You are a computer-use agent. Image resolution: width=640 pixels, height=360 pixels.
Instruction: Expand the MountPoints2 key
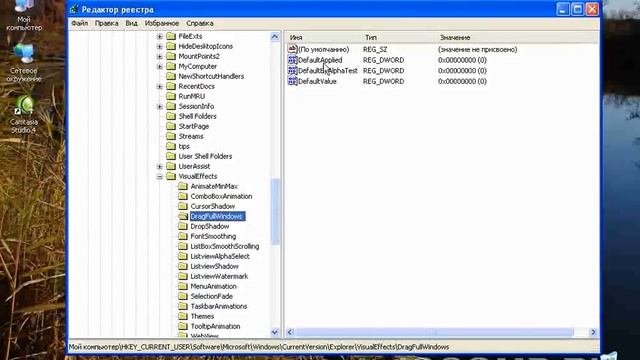point(160,56)
